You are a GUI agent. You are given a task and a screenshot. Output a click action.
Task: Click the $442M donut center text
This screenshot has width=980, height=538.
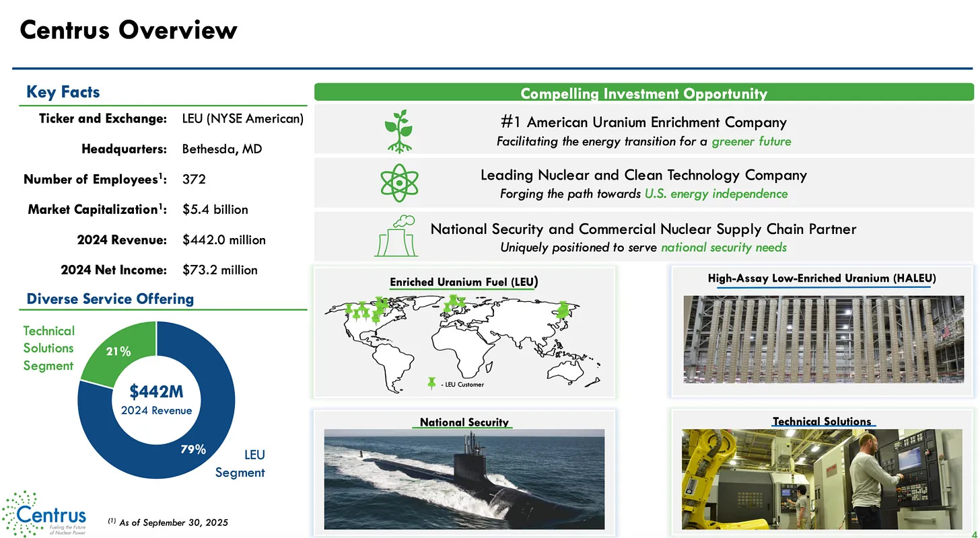156,391
